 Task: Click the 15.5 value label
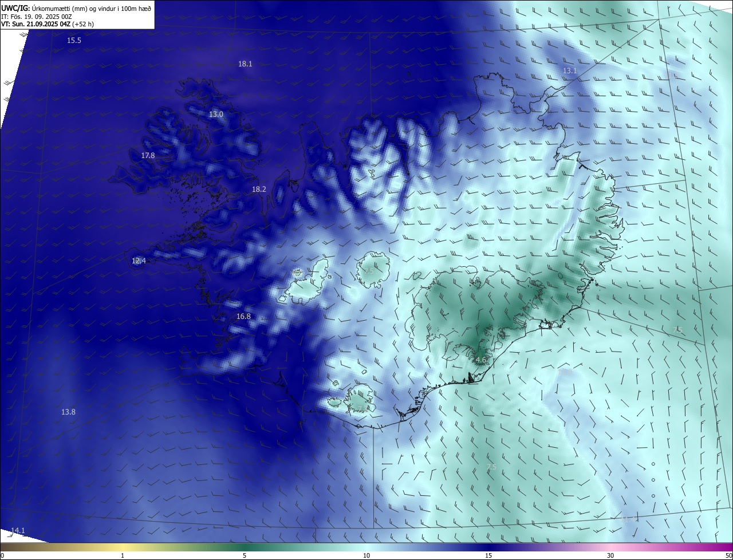pyautogui.click(x=74, y=40)
